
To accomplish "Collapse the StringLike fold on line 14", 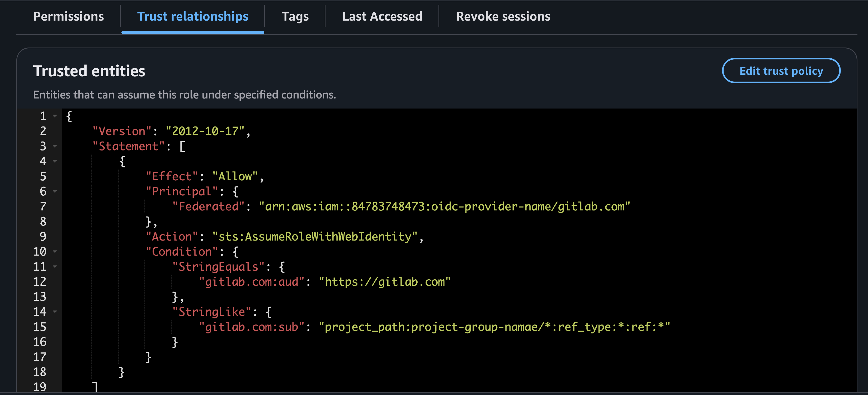I will (55, 312).
